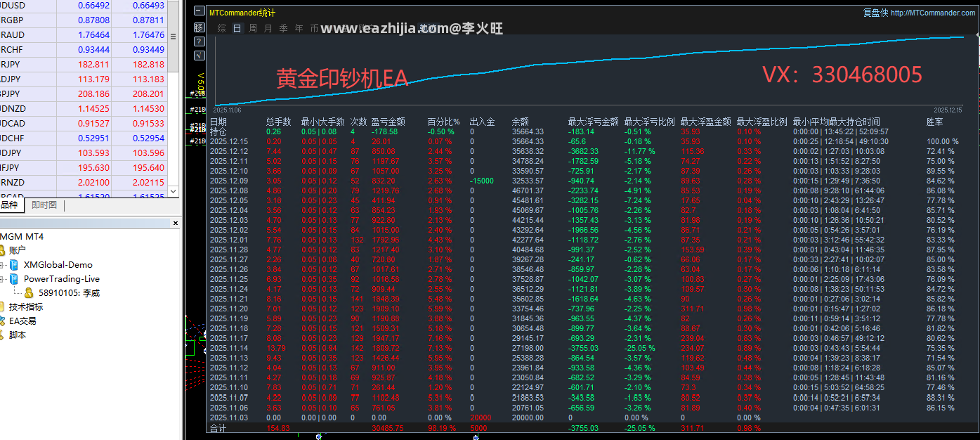Open the 品种 tab in Market Watch
Viewport: 980px width, 440px height.
point(10,205)
